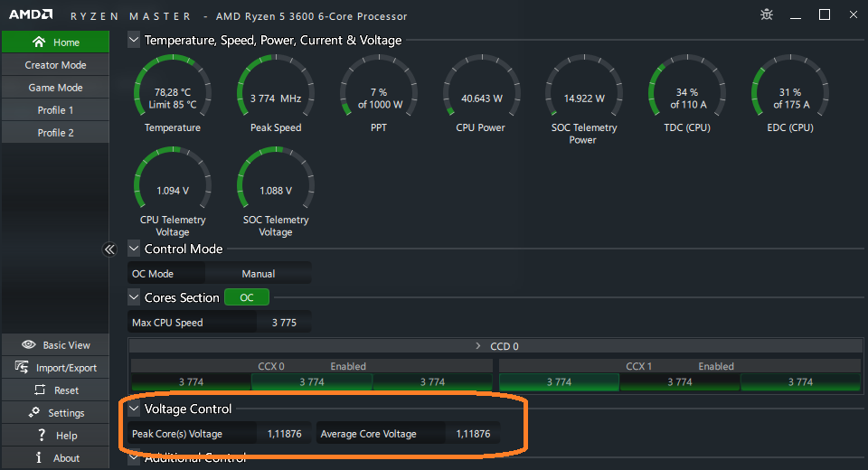Click the 'Control Mode' heading text
The height and width of the screenshot is (470, 868).
tap(184, 249)
